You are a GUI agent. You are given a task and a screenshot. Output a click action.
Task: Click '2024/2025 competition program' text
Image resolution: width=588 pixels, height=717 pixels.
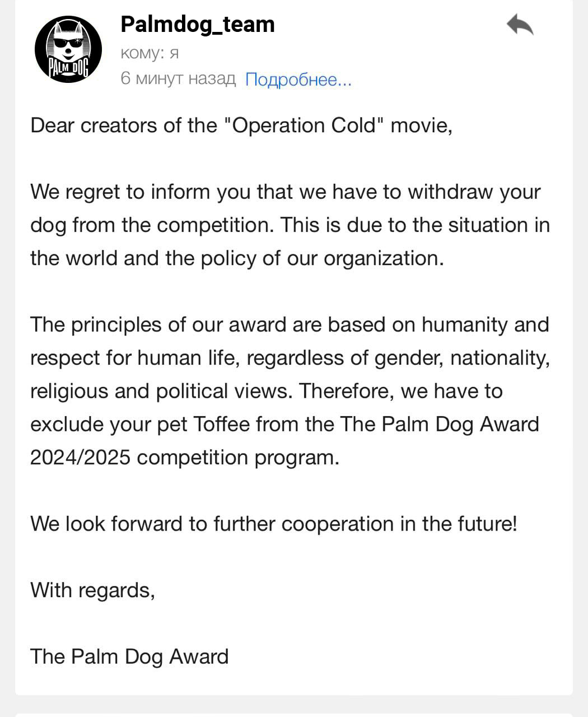[185, 457]
